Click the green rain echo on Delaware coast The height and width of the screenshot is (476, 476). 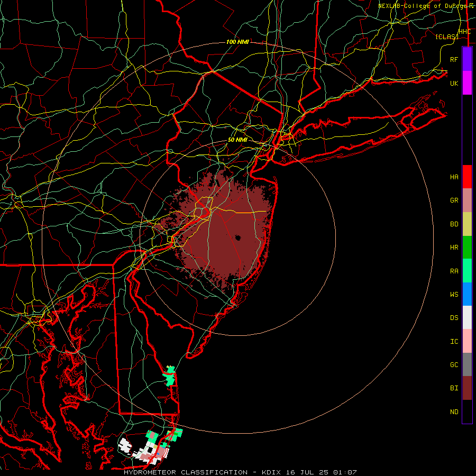[x=170, y=376]
